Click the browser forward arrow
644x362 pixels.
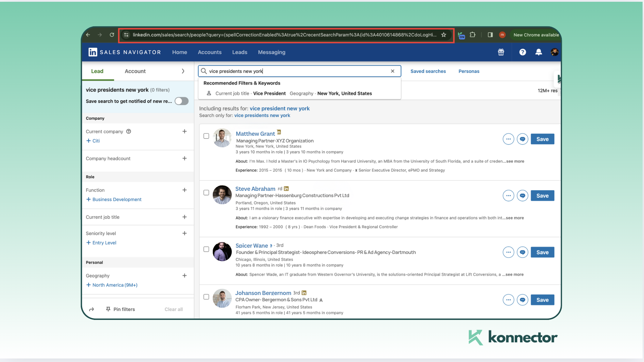(x=100, y=35)
